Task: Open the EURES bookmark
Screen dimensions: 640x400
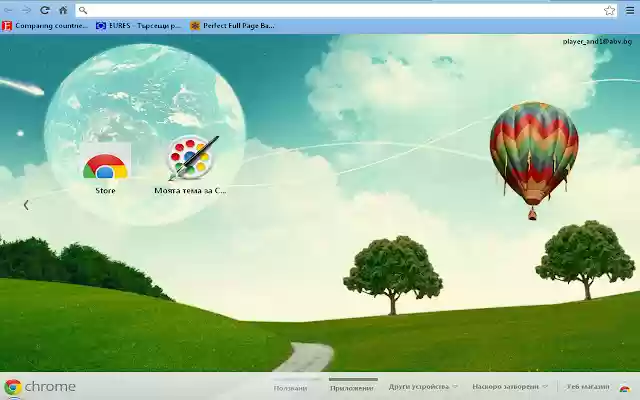Action: (x=138, y=26)
